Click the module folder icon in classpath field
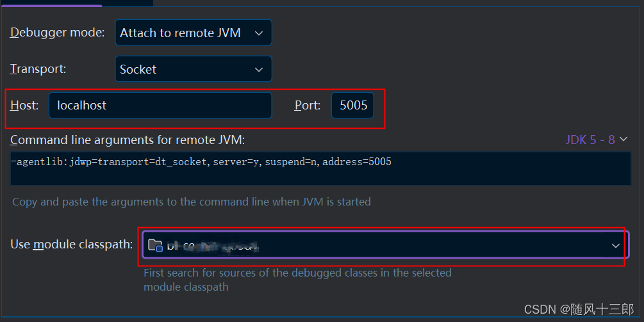Screen dimensions: 644x322 155,245
